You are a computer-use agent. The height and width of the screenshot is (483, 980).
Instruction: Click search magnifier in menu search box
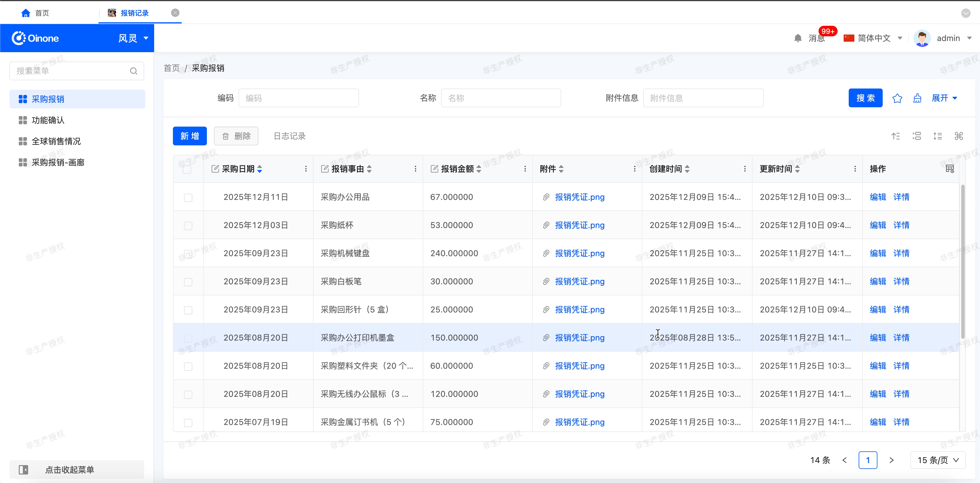click(134, 71)
